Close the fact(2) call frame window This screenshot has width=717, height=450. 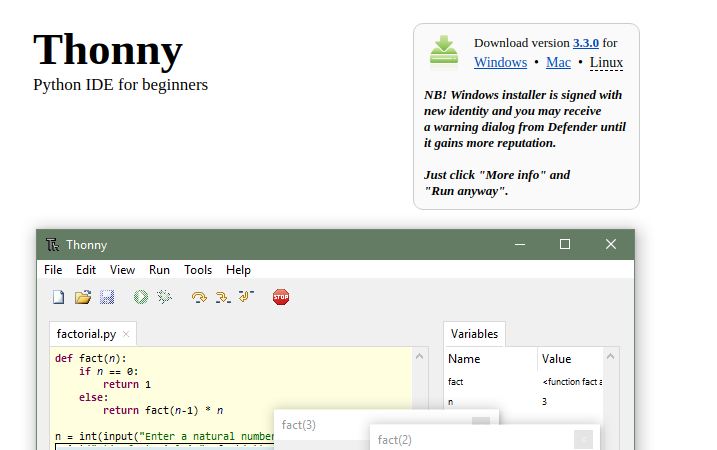[583, 439]
